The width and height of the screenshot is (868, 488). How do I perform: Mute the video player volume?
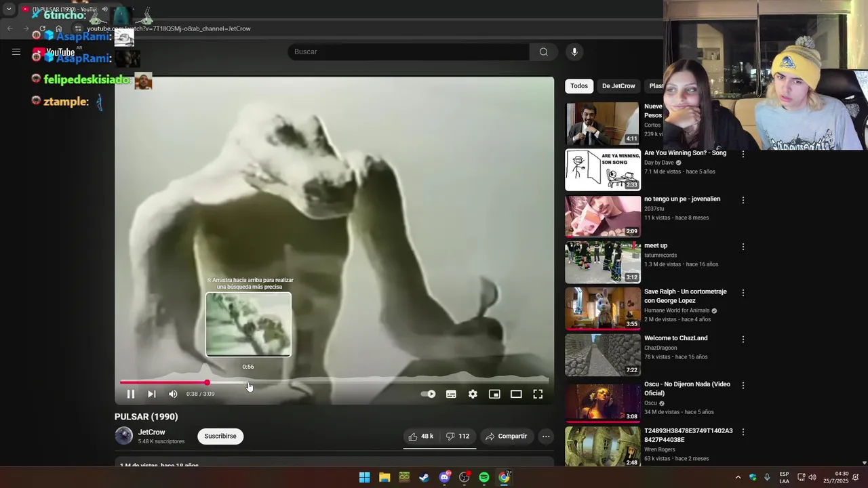pos(173,394)
